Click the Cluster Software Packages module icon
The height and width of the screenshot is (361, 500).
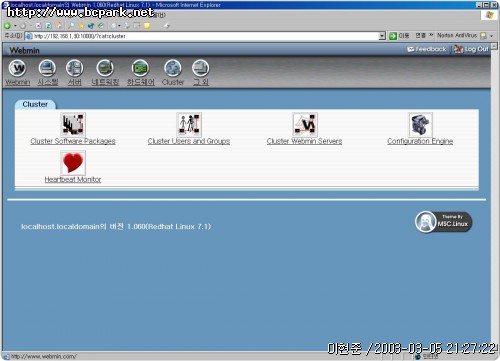(73, 124)
